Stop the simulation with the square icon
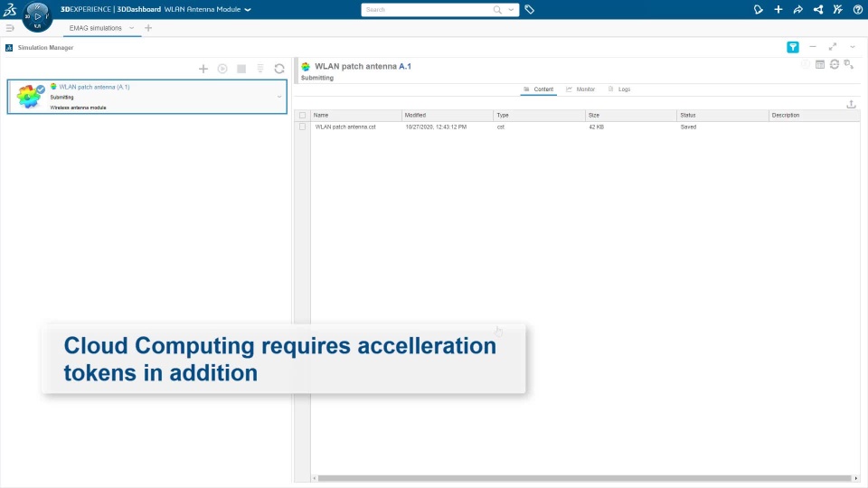This screenshot has width=868, height=488. tap(241, 69)
